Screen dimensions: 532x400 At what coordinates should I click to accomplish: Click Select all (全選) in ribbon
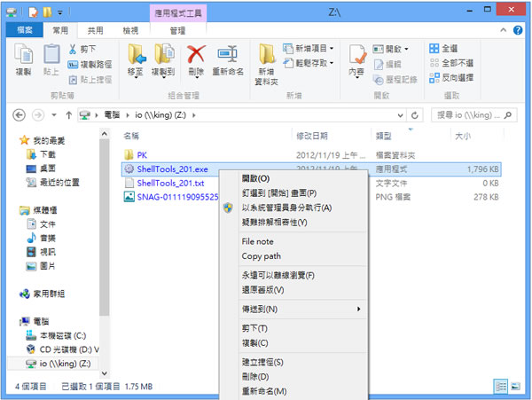tap(443, 49)
